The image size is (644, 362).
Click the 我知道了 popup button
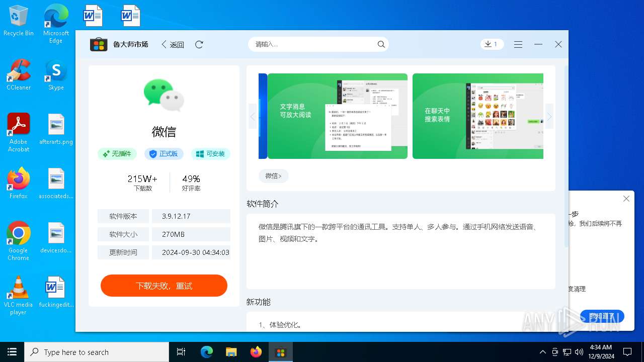click(602, 316)
